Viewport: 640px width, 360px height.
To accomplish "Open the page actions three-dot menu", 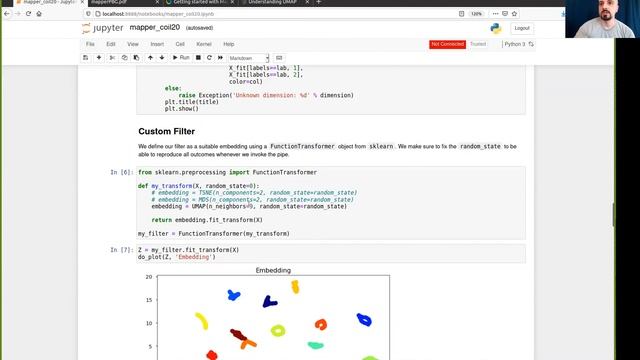I will click(495, 13).
